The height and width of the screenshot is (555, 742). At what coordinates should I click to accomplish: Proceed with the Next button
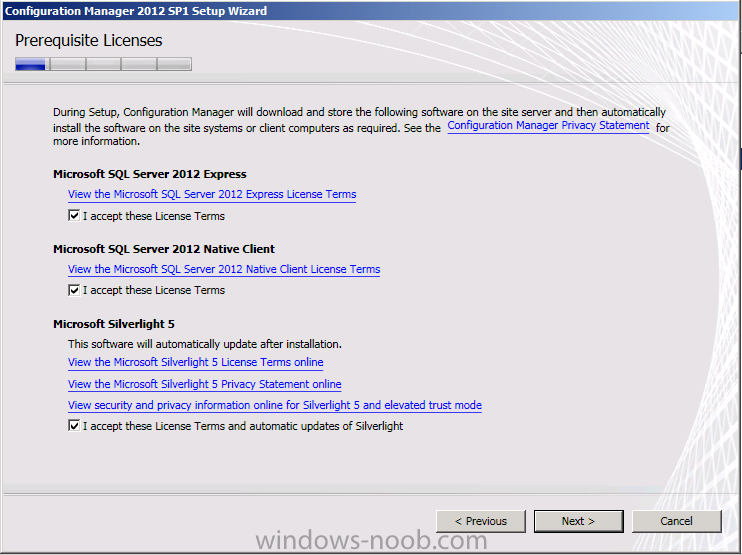[578, 521]
